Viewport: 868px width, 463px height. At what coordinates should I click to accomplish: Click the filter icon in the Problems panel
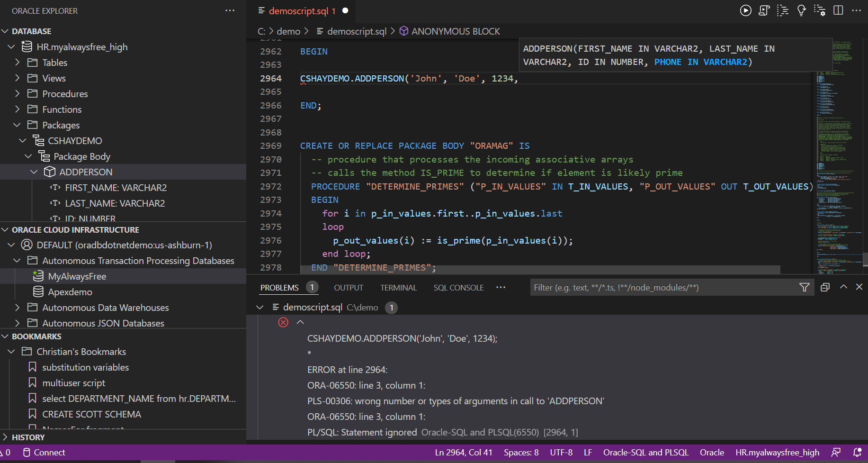click(804, 287)
